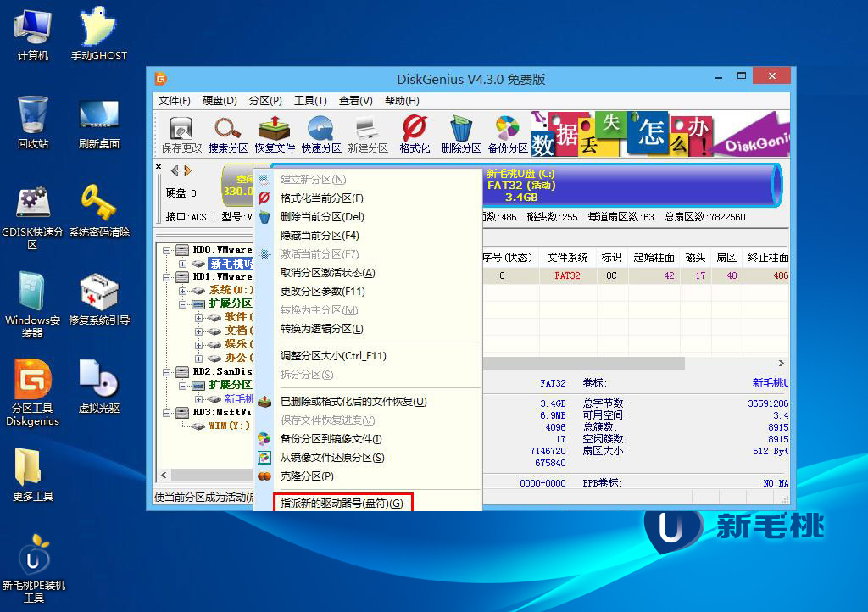Expand the 软件 partition node

point(198,318)
